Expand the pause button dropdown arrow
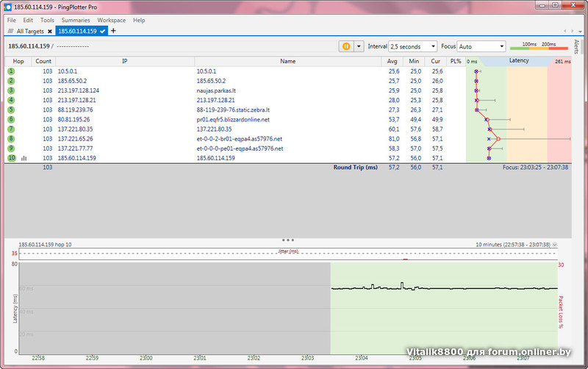This screenshot has width=588, height=369. pos(359,46)
